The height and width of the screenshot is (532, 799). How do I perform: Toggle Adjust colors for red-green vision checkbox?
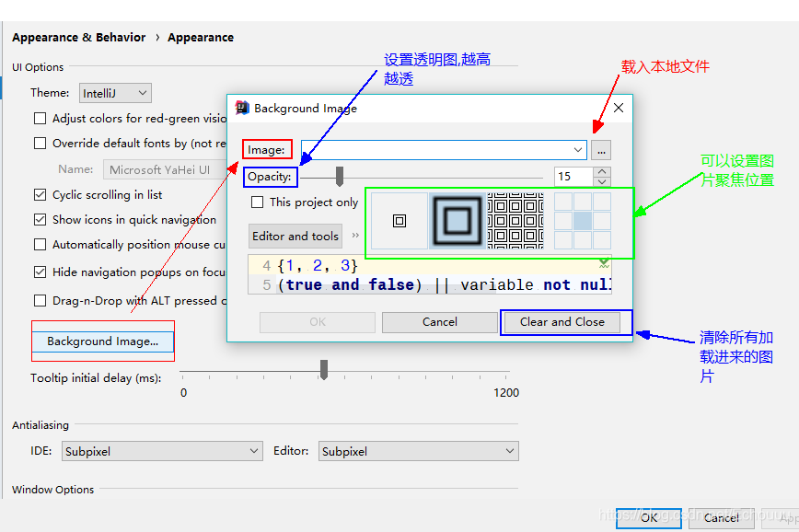point(40,118)
